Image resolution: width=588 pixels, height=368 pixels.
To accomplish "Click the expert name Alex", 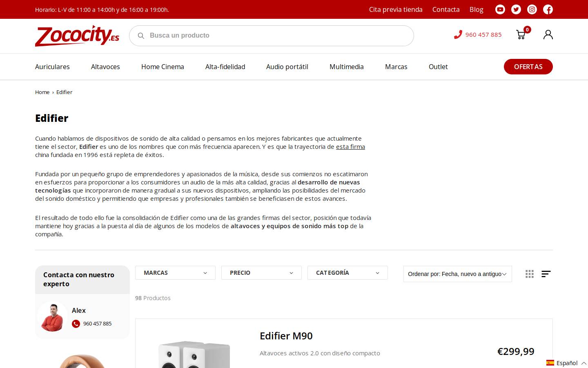I will [79, 310].
